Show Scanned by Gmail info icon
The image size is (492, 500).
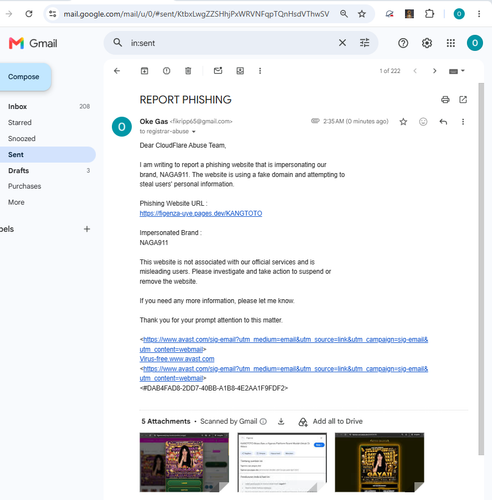[263, 422]
